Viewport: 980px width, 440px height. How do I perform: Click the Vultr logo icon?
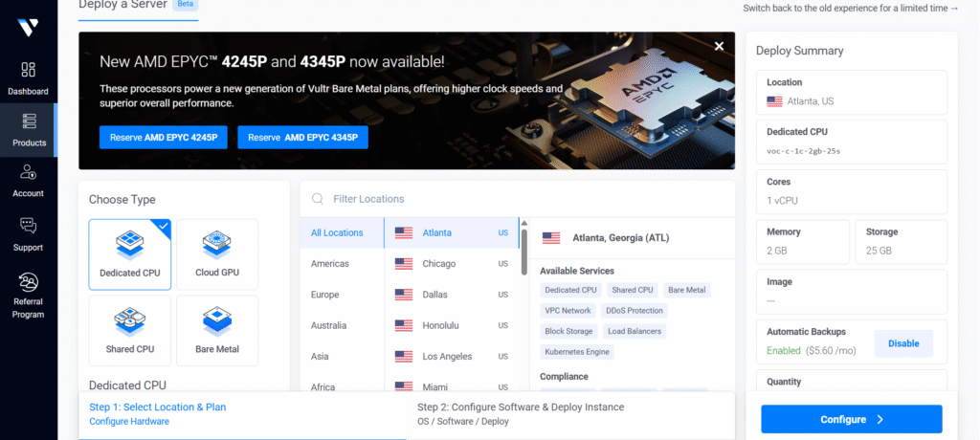[28, 27]
